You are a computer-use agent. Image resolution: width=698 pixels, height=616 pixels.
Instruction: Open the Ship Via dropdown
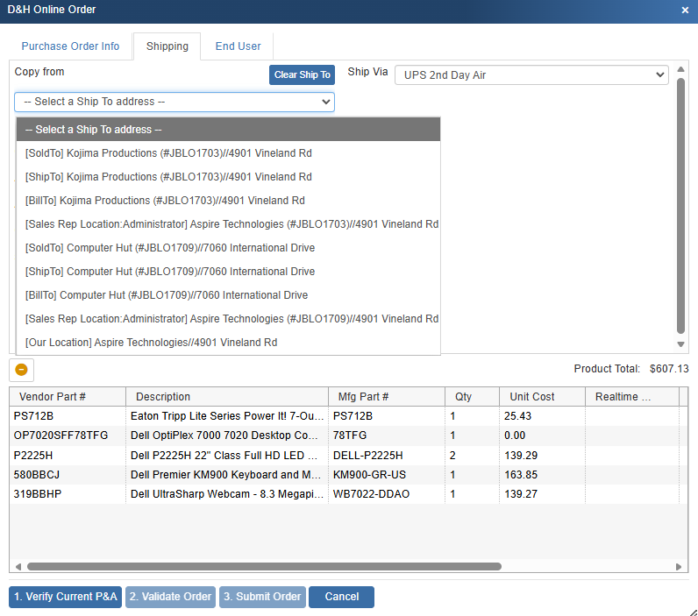pos(531,75)
